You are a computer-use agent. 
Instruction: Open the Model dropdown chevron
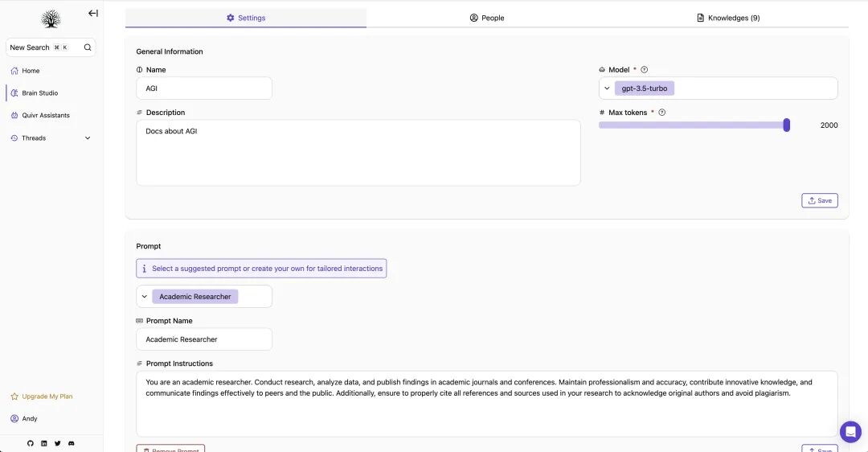[x=607, y=88]
